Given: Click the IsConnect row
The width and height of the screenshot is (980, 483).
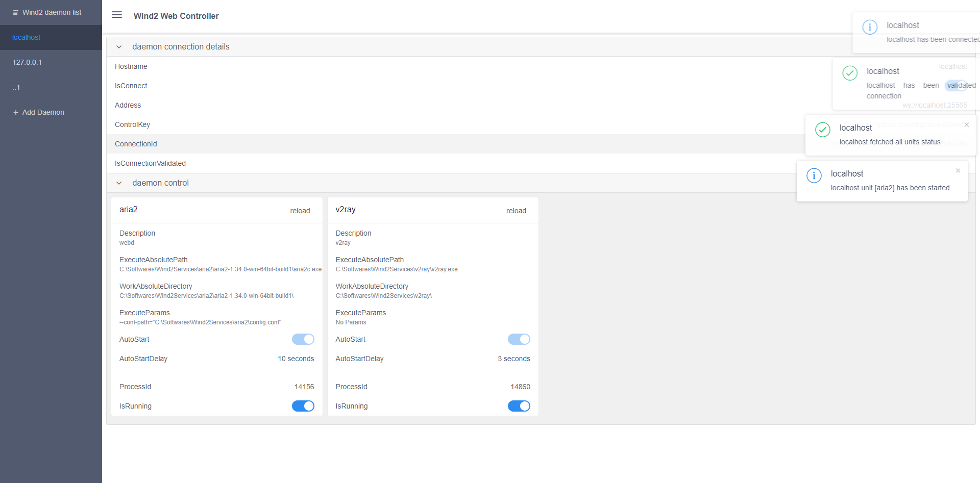Looking at the screenshot, I should pyautogui.click(x=541, y=86).
